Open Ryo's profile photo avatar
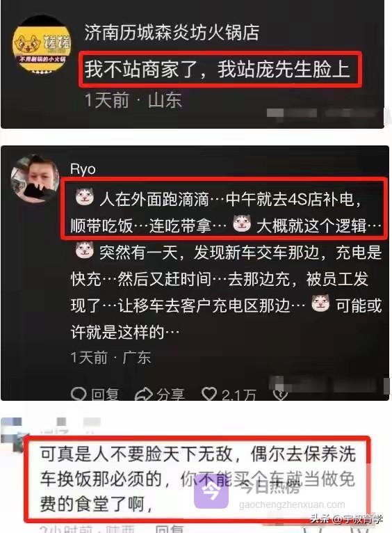This screenshot has width=392, height=533. tap(35, 178)
